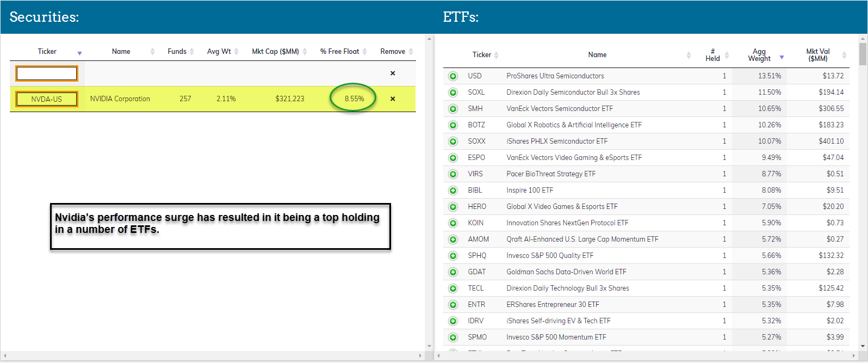Select Invesco S&P 500 Momentum ETF name
Image resolution: width=868 pixels, height=363 pixels.
(x=556, y=337)
